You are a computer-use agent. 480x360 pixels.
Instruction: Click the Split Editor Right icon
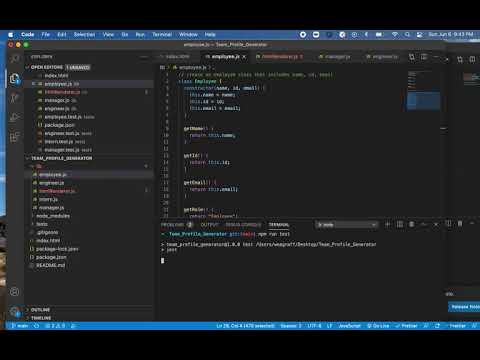pos(424,57)
